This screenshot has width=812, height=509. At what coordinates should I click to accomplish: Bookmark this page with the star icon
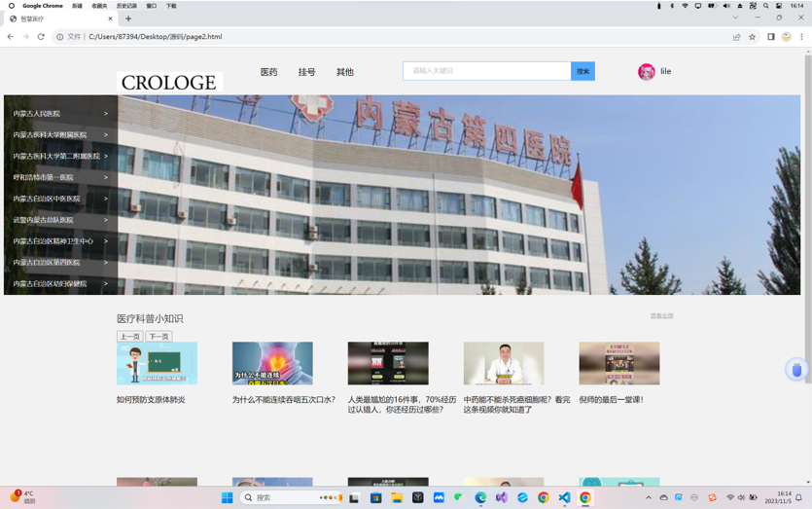point(752,37)
